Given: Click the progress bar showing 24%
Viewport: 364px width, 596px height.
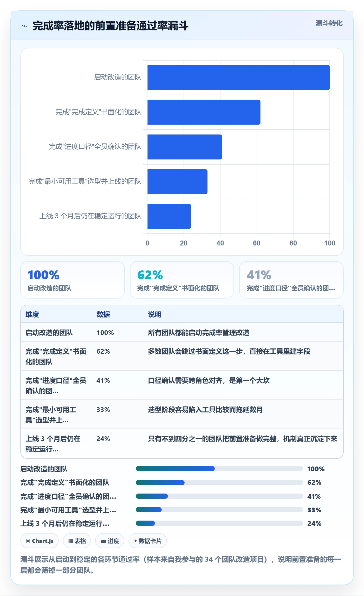Looking at the screenshot, I should point(219,523).
